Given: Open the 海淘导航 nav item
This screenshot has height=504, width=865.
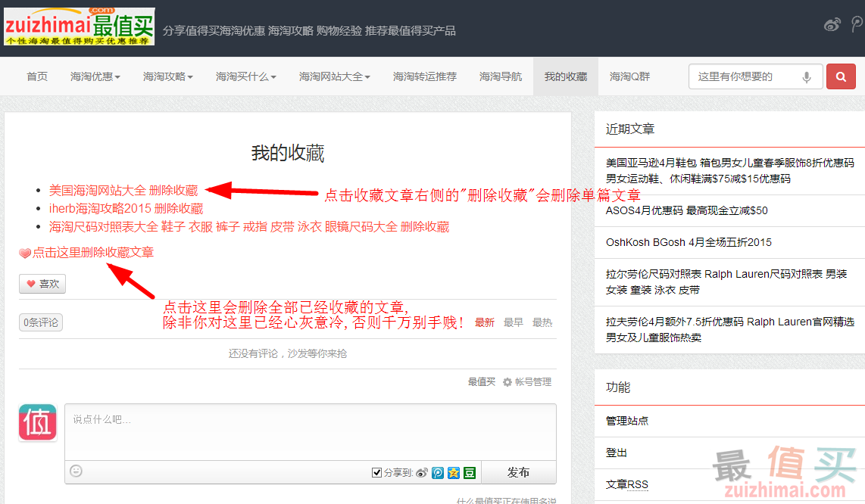Looking at the screenshot, I should (x=501, y=76).
